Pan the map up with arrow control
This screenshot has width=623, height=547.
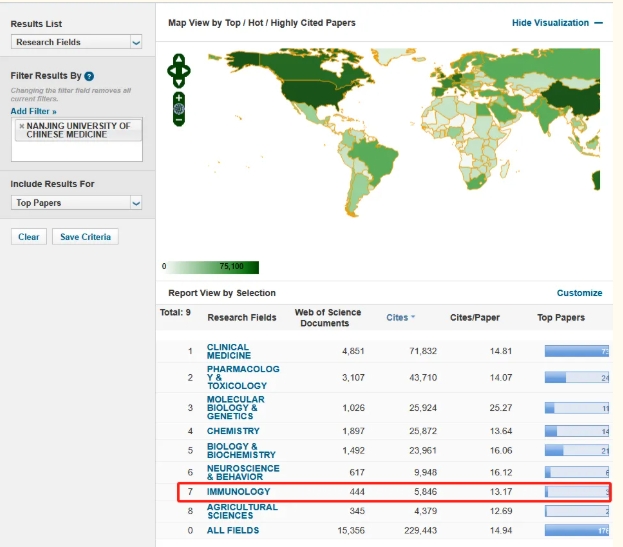point(179,59)
